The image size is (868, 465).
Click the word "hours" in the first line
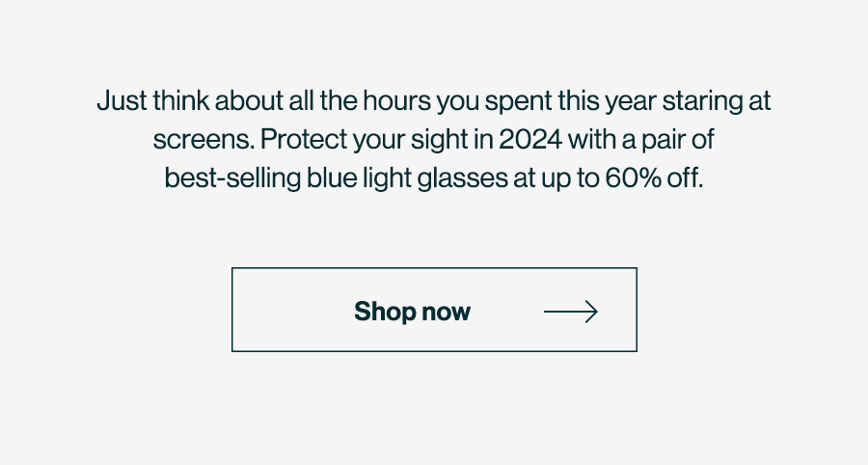397,100
